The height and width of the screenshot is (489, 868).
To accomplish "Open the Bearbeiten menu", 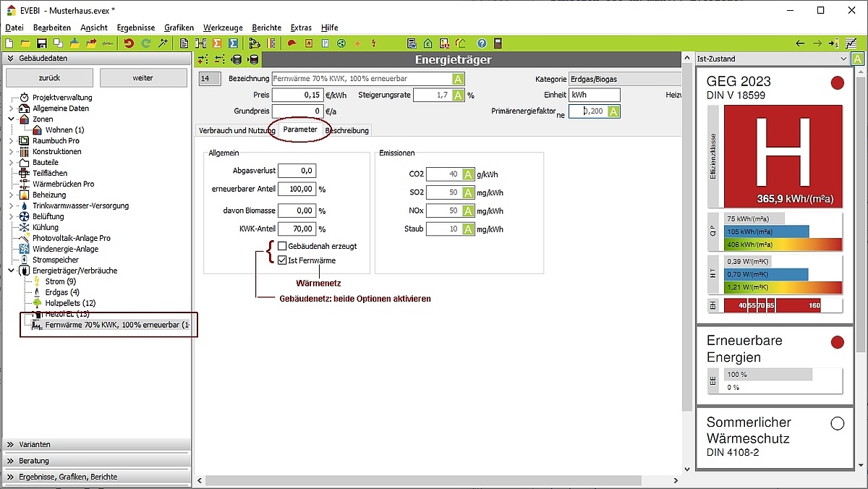I will click(x=51, y=27).
